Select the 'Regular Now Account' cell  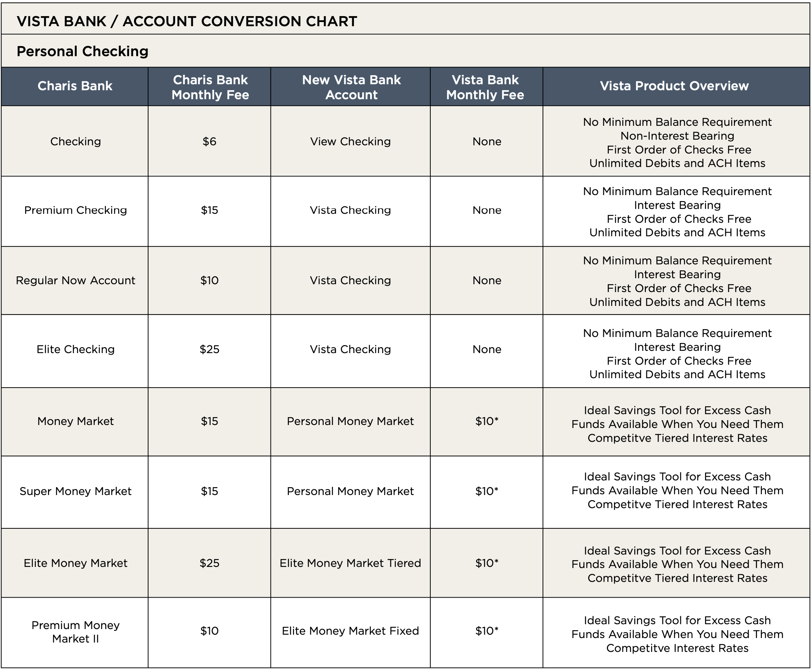click(x=75, y=280)
